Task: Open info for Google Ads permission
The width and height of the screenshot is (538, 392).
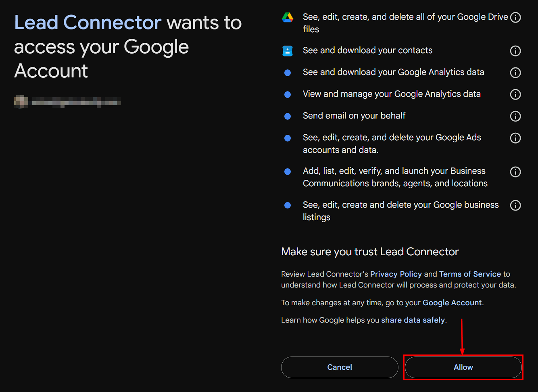Action: click(515, 138)
